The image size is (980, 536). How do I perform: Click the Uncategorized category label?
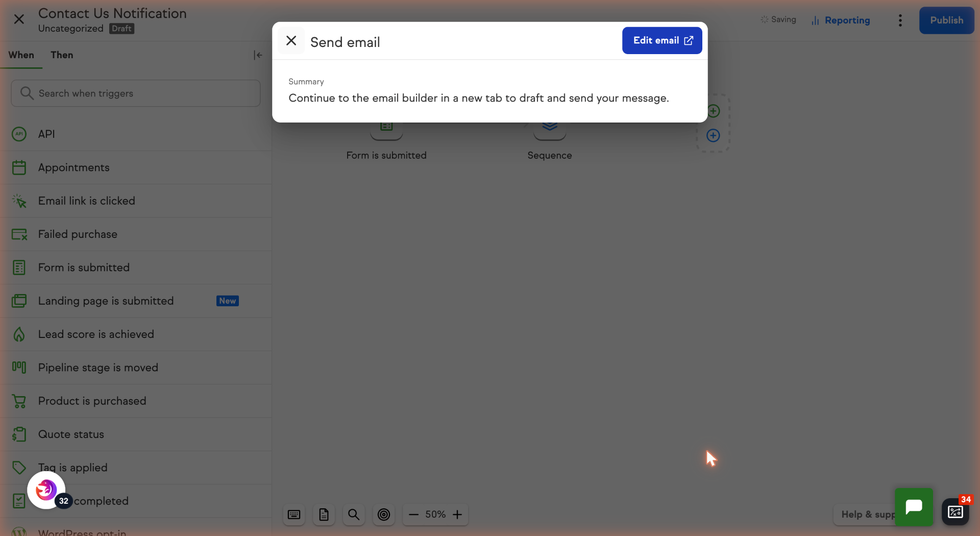click(70, 29)
